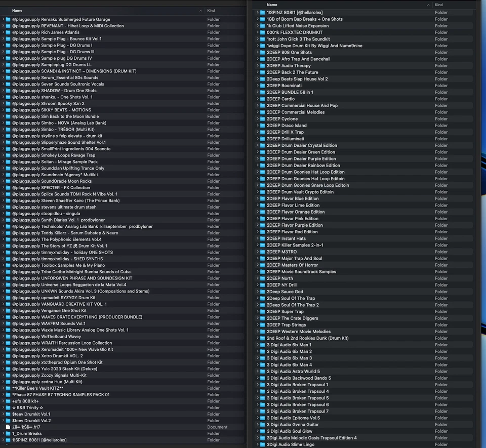This screenshot has width=486, height=448.
Task: Toggle sort direction arrow in left window header
Action: 200,11
